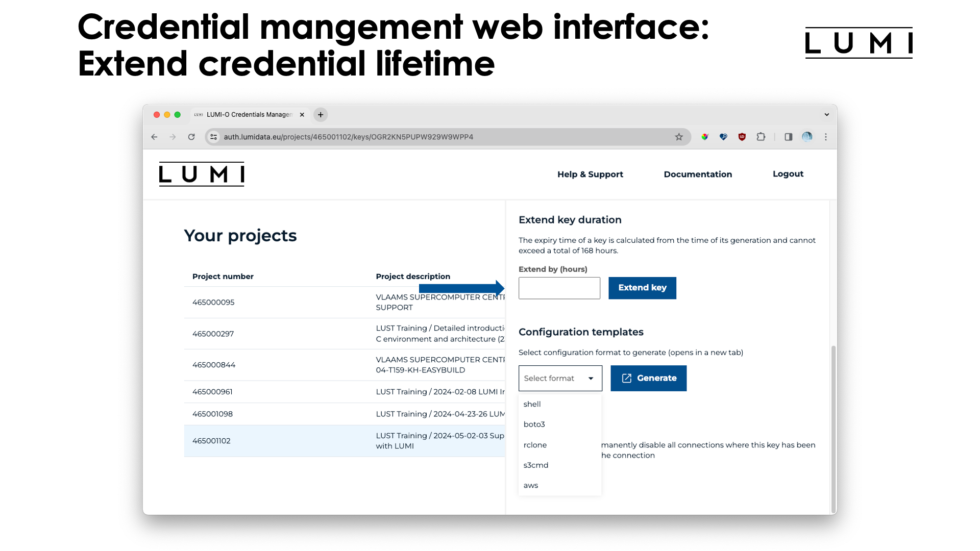Expand the configuration format selector
Image resolution: width=980 pixels, height=551 pixels.
pyautogui.click(x=559, y=378)
